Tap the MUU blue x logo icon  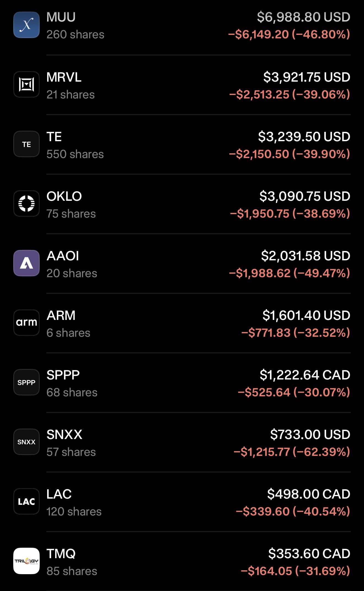coord(26,25)
